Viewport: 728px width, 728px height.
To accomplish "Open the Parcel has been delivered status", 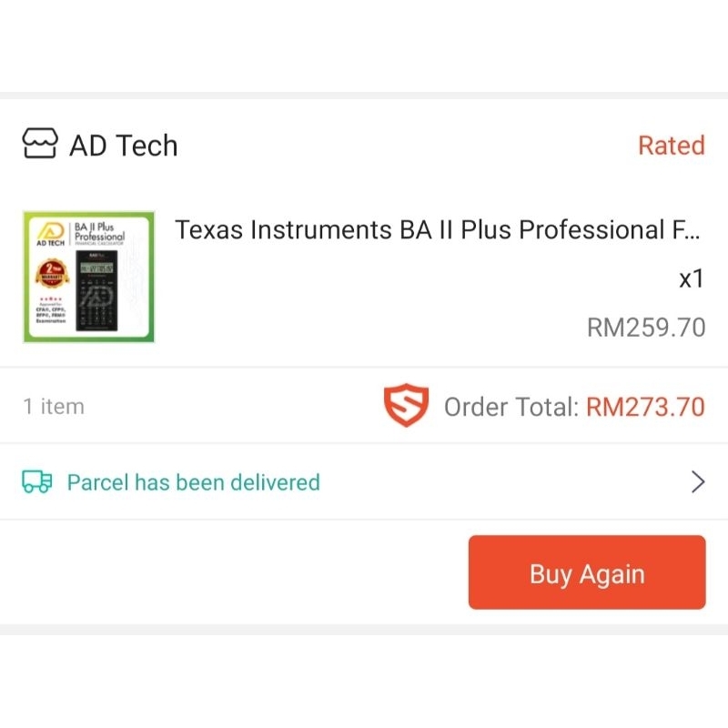I will (x=193, y=481).
